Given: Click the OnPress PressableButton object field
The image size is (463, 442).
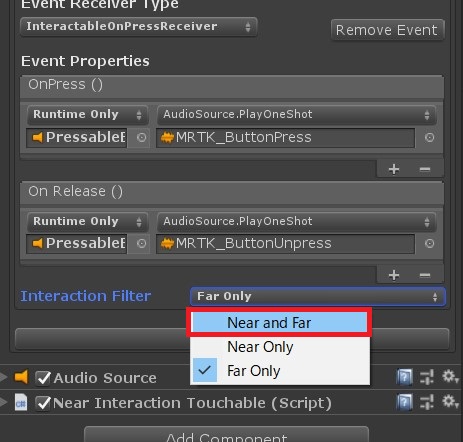Looking at the screenshot, I should [x=77, y=138].
